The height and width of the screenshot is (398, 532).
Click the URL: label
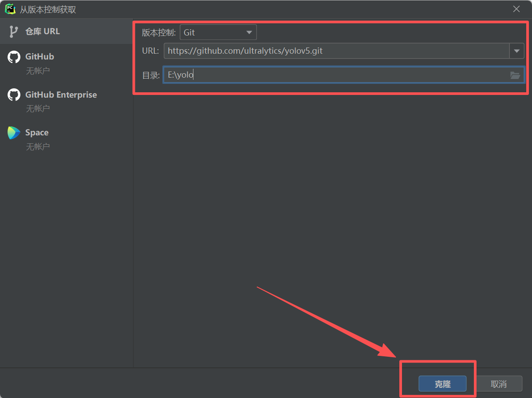click(x=150, y=51)
